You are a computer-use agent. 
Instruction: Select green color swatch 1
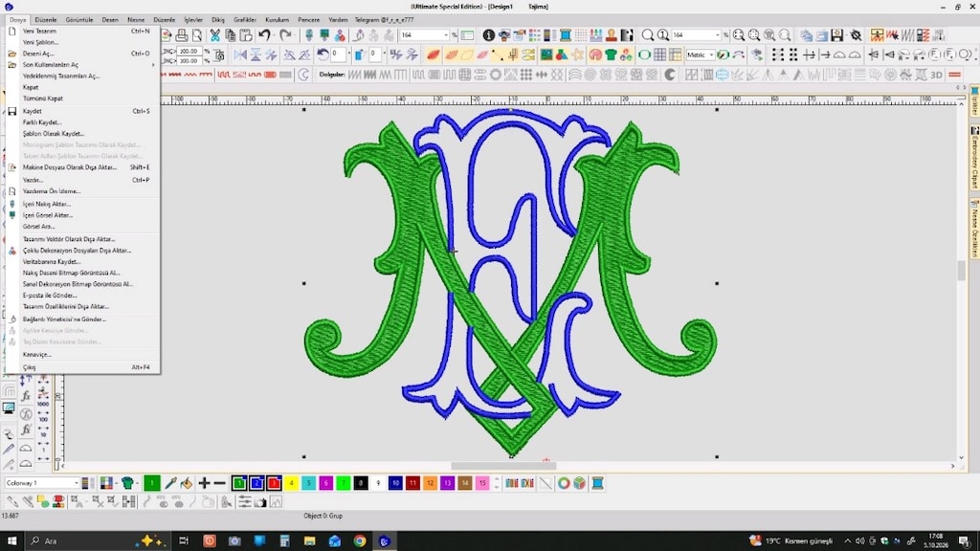pyautogui.click(x=239, y=483)
